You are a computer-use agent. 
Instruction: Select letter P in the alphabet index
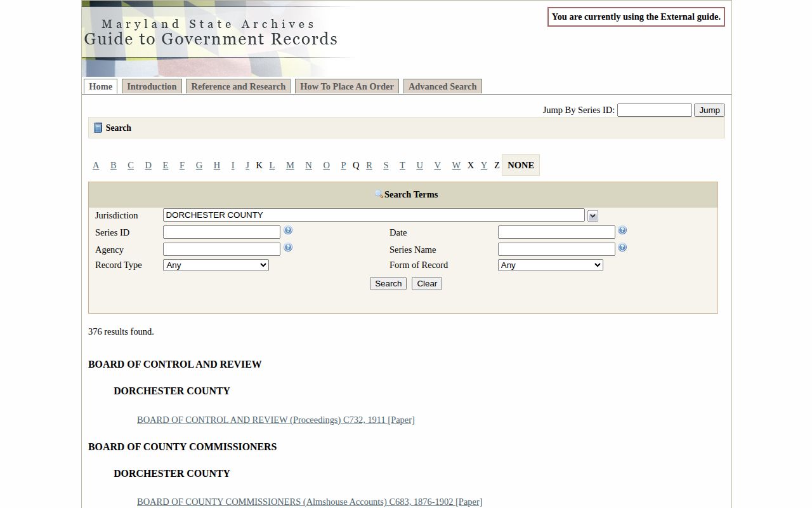[343, 165]
